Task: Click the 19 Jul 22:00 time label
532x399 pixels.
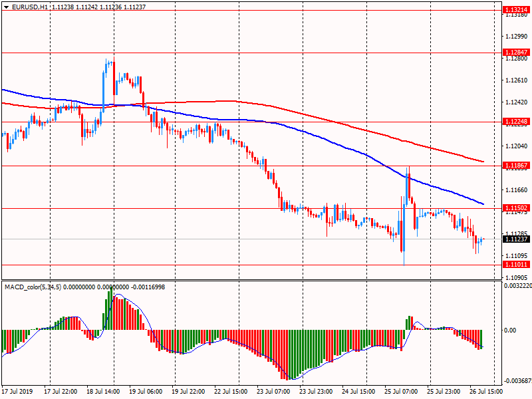Action: (x=188, y=391)
